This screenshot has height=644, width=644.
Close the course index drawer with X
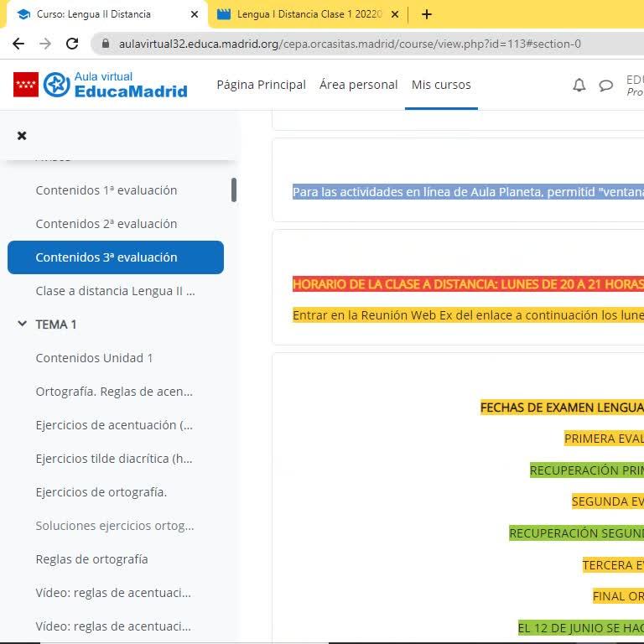[x=22, y=136]
